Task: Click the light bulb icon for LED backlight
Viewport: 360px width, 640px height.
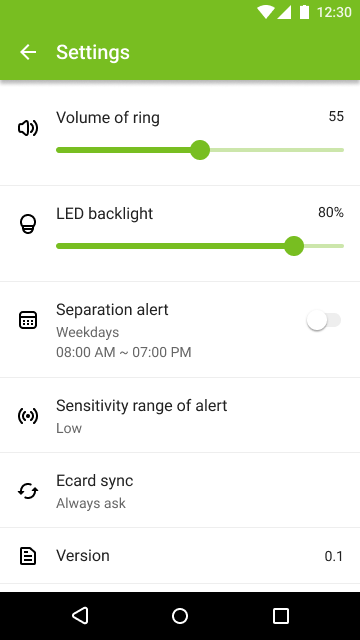Action: [28, 224]
